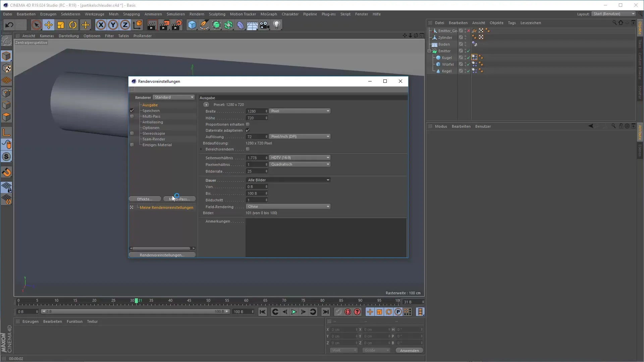The width and height of the screenshot is (644, 362).
Task: Toggle Datenrate adaptieren checkbox
Action: click(248, 130)
